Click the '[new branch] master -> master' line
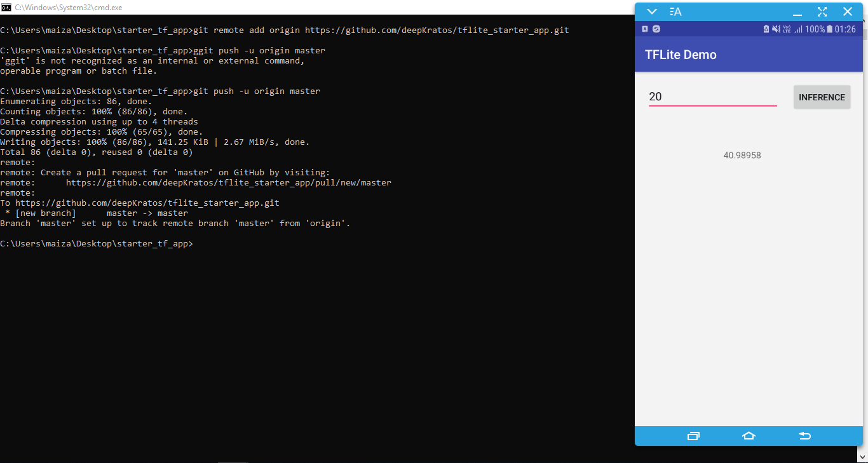Image resolution: width=868 pixels, height=463 pixels. pos(97,213)
